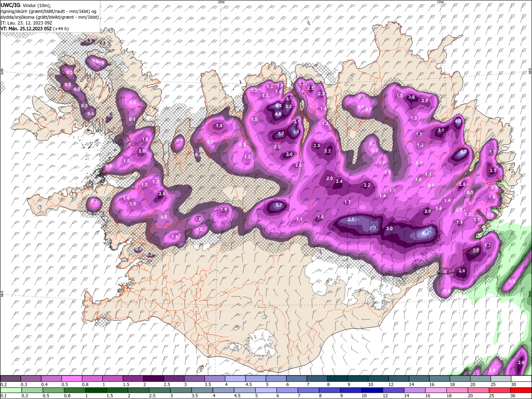Click the 'slydda/snjókoma' legend description line

point(49,17)
